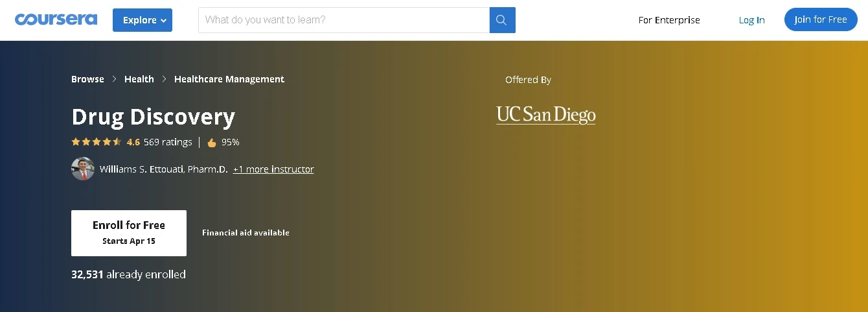Click the Coursera logo
868x312 pixels.
[x=56, y=19]
